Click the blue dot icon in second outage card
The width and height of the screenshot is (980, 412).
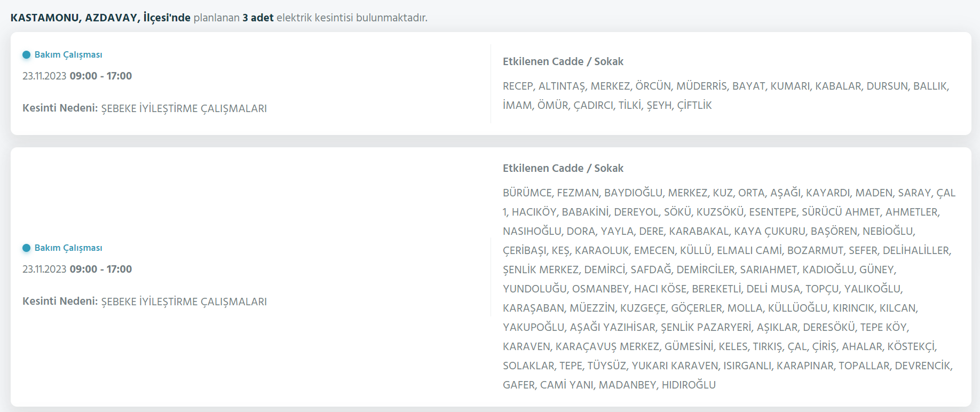tap(26, 248)
